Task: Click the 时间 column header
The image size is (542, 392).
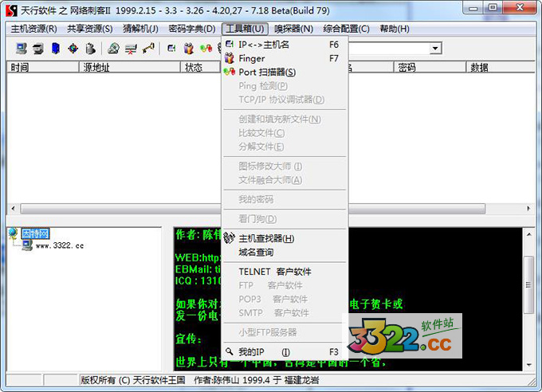Action: 43,67
